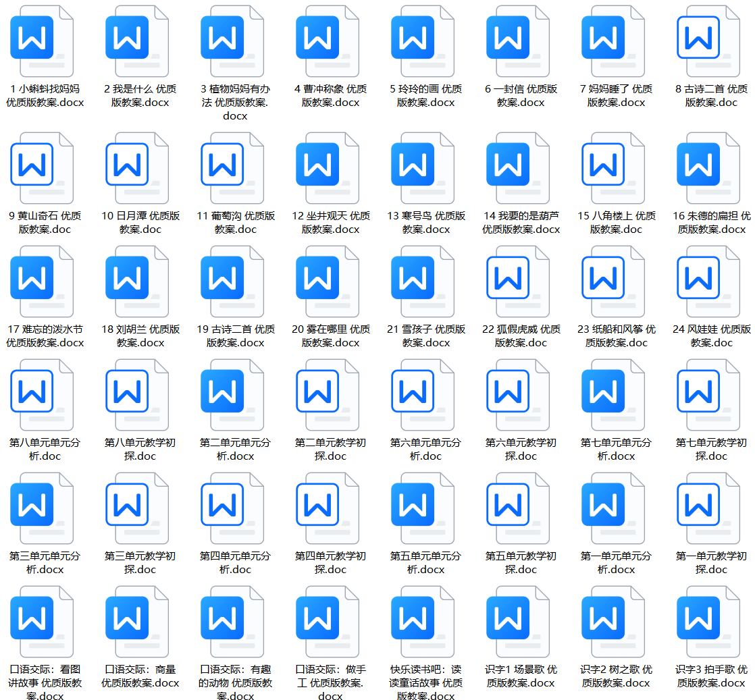Click the '口语交际：做手工' document icon

coord(328,622)
